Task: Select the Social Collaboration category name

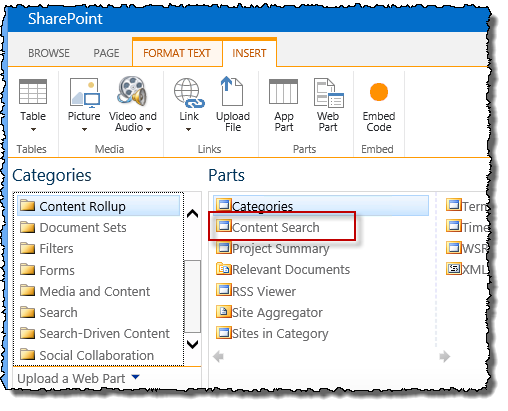Action: point(97,355)
